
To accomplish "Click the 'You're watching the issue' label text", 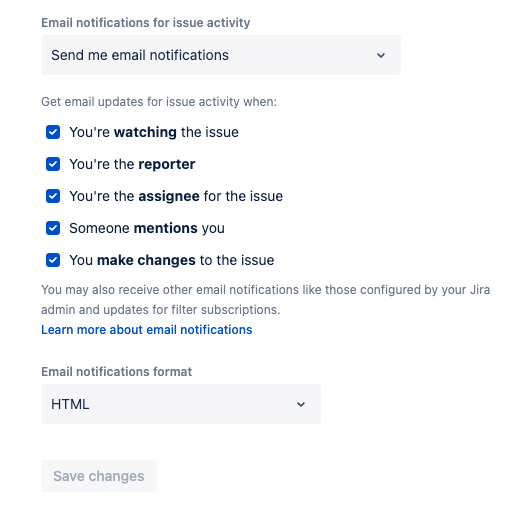I will (154, 132).
